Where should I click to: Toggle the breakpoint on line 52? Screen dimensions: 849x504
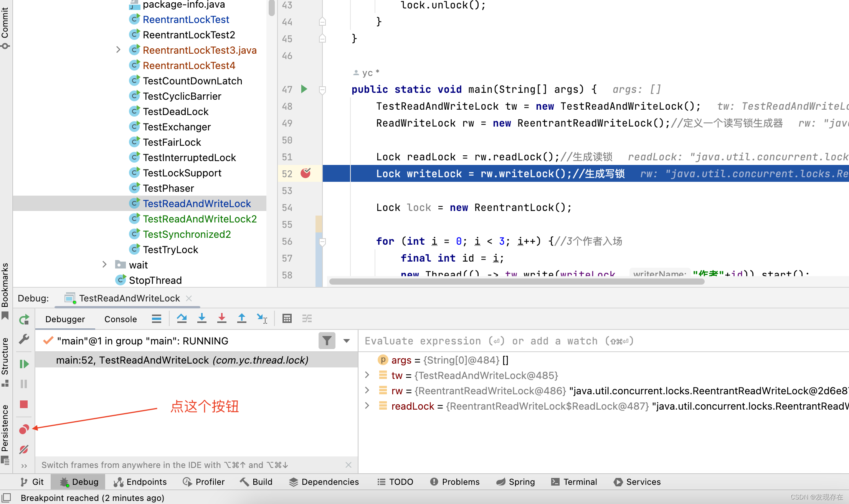tap(306, 173)
